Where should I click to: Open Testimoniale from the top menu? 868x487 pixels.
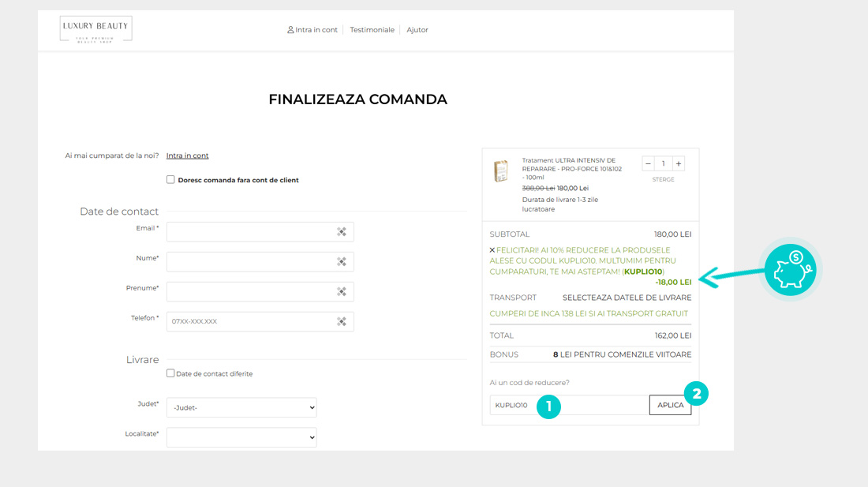pyautogui.click(x=372, y=30)
